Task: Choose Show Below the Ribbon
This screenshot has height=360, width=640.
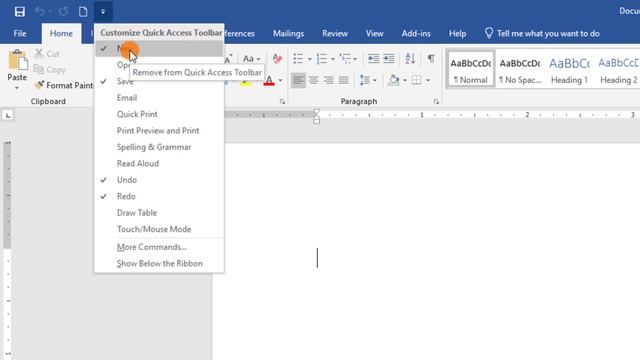Action: tap(159, 264)
